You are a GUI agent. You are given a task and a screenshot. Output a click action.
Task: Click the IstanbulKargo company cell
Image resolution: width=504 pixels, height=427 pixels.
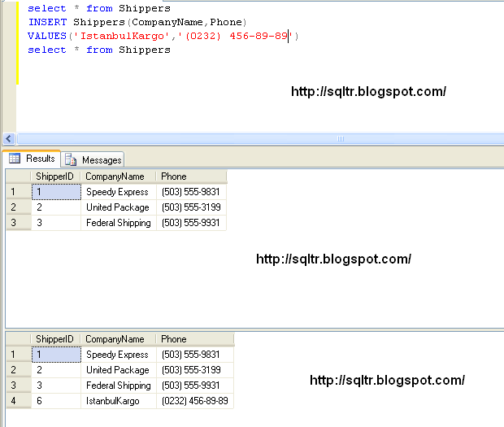[x=119, y=401]
